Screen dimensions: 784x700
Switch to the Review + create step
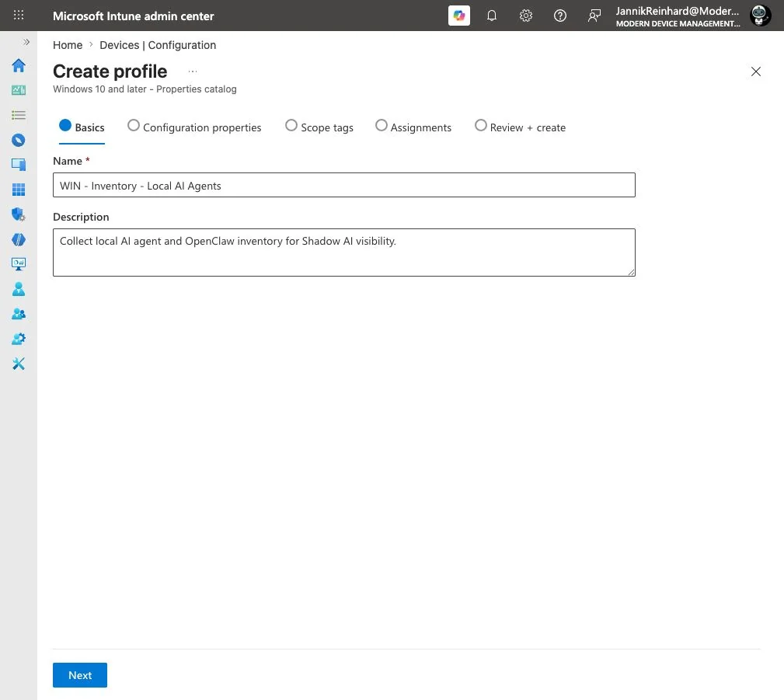tap(520, 127)
